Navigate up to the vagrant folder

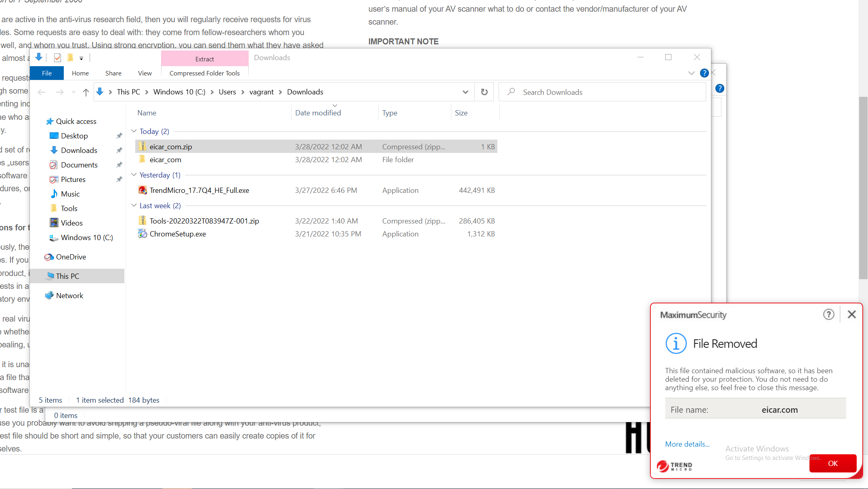pos(86,92)
